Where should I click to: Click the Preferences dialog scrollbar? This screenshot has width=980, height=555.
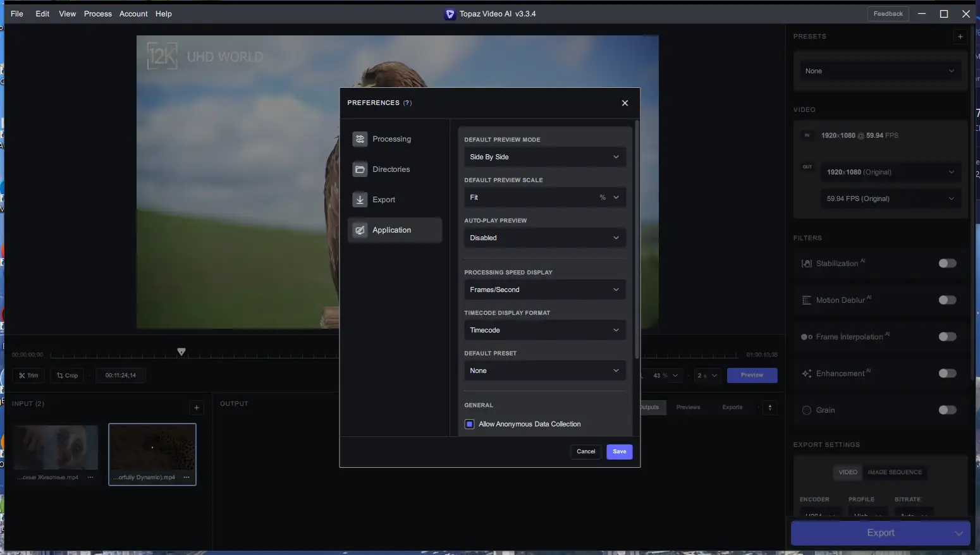click(637, 240)
